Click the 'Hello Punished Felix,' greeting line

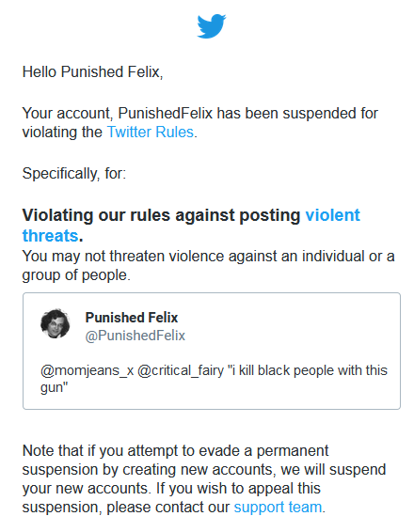92,72
